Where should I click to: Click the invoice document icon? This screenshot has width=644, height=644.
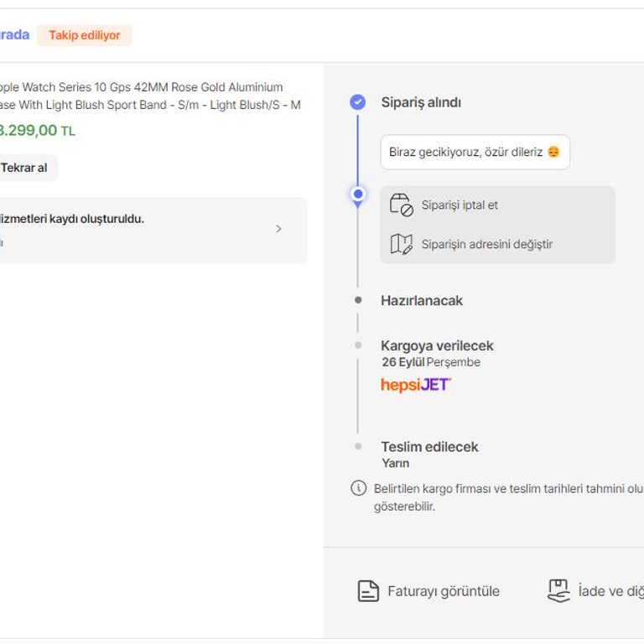point(368,591)
